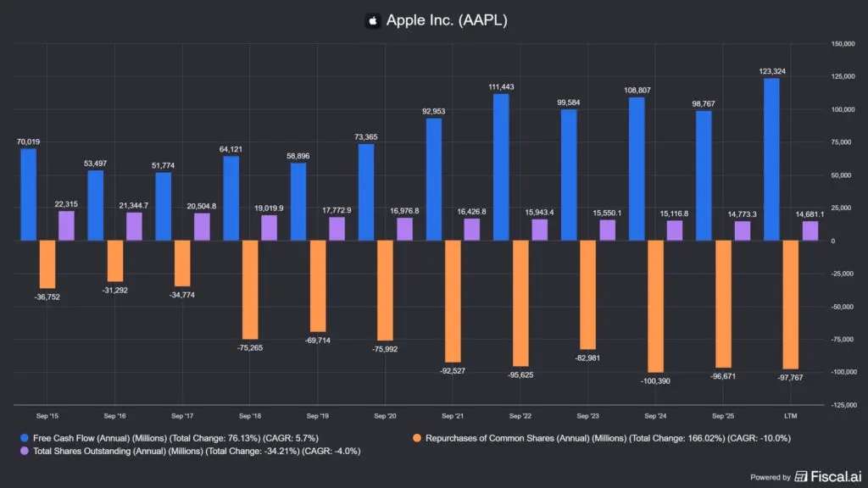Toggle Total Shares Outstanding legend label
The width and height of the screenshot is (868, 488).
tap(197, 452)
